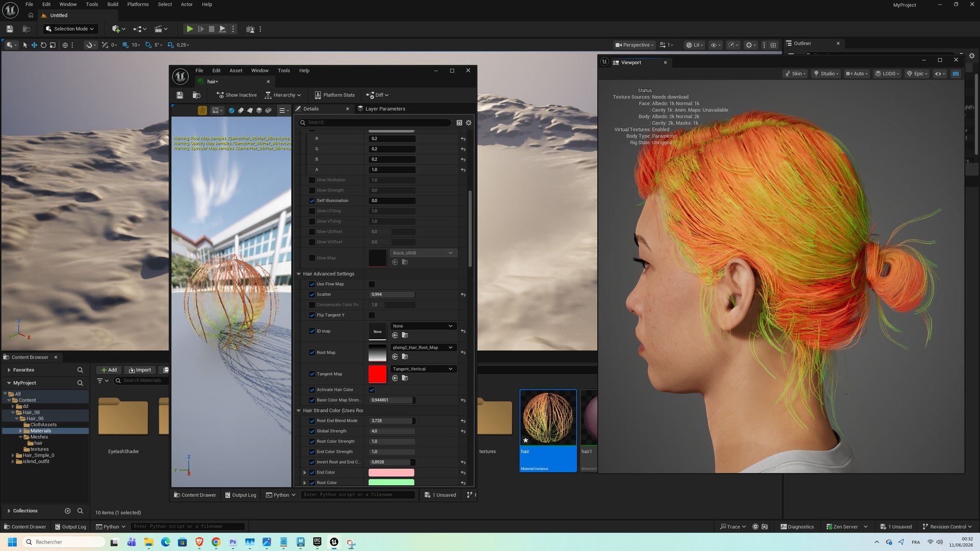Collapse the Hair Advanced Settings section
The height and width of the screenshot is (551, 980).
point(299,274)
